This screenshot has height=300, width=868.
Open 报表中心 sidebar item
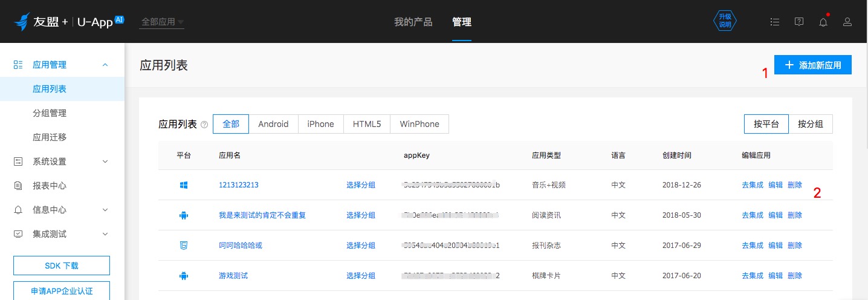[50, 186]
